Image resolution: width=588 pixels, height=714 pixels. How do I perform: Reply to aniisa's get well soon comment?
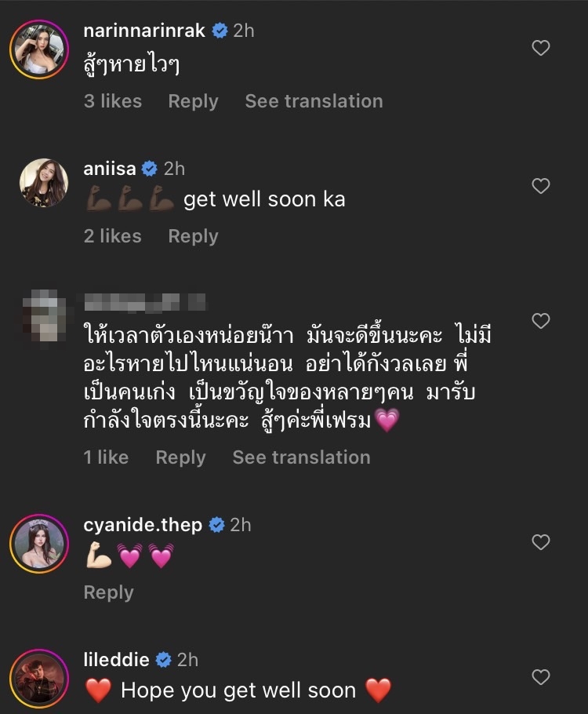click(193, 236)
